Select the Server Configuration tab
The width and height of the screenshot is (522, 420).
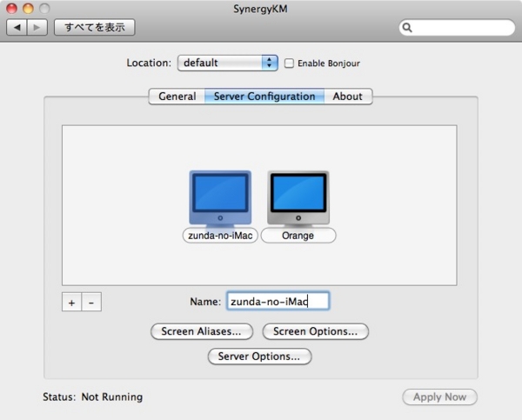264,97
